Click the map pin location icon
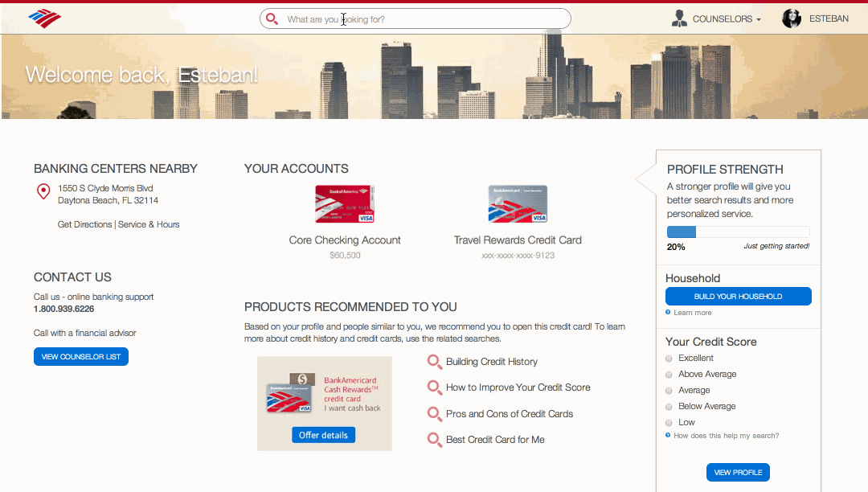 43,191
